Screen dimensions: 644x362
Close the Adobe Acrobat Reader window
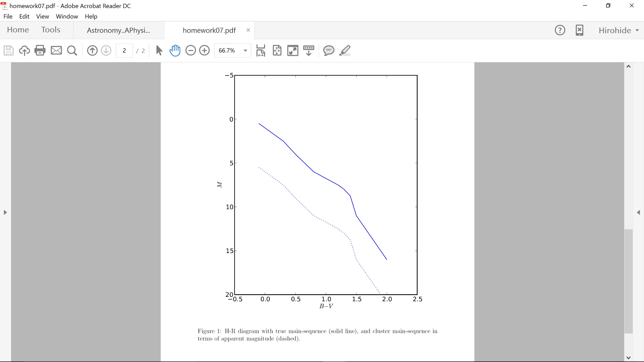[x=632, y=6]
